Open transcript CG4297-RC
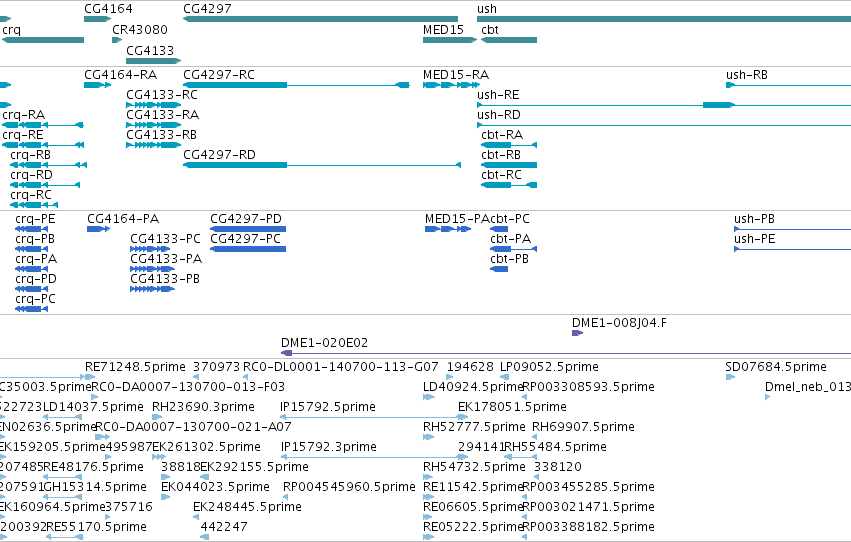The height and width of the screenshot is (542, 851). 219,74
